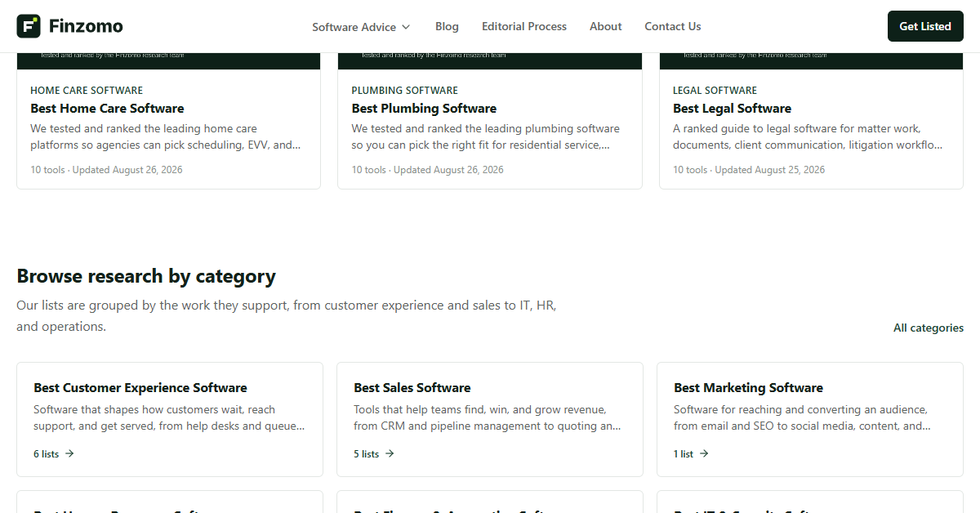980x513 pixels.
Task: Click the Finzomo logo icon
Action: point(29,26)
